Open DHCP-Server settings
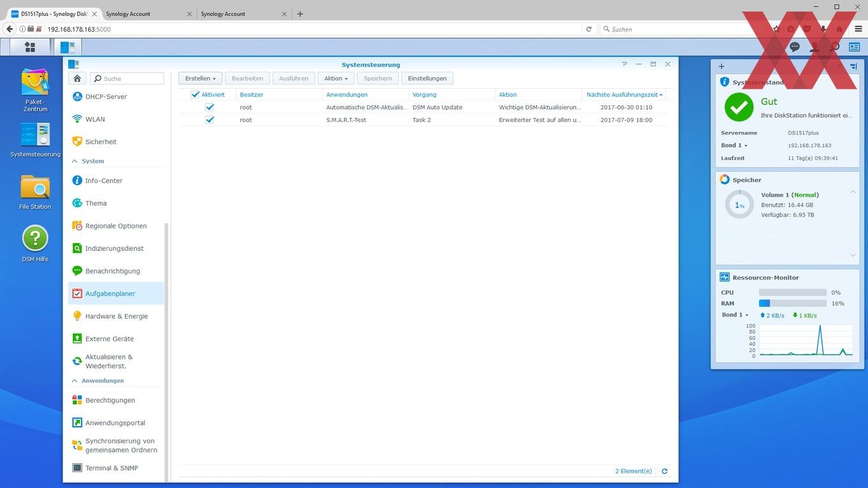This screenshot has width=868, height=488. (116, 96)
